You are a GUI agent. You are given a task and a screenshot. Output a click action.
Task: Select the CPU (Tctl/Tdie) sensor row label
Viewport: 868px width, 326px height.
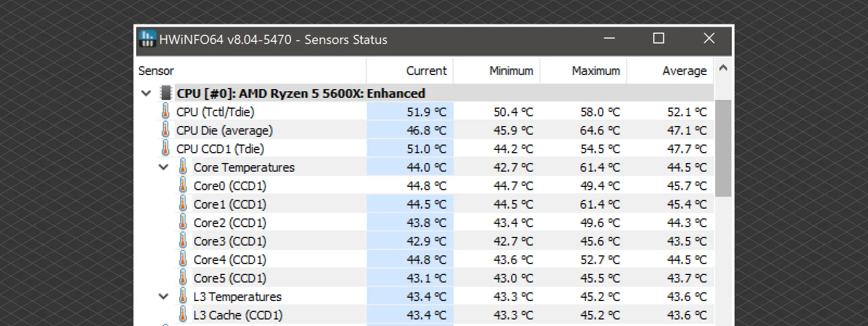215,112
